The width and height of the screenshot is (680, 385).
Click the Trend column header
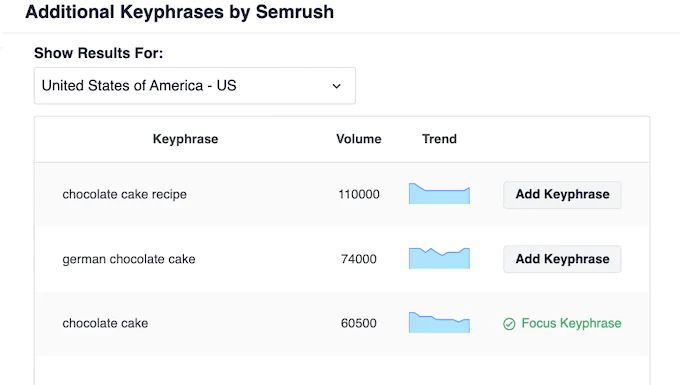439,139
